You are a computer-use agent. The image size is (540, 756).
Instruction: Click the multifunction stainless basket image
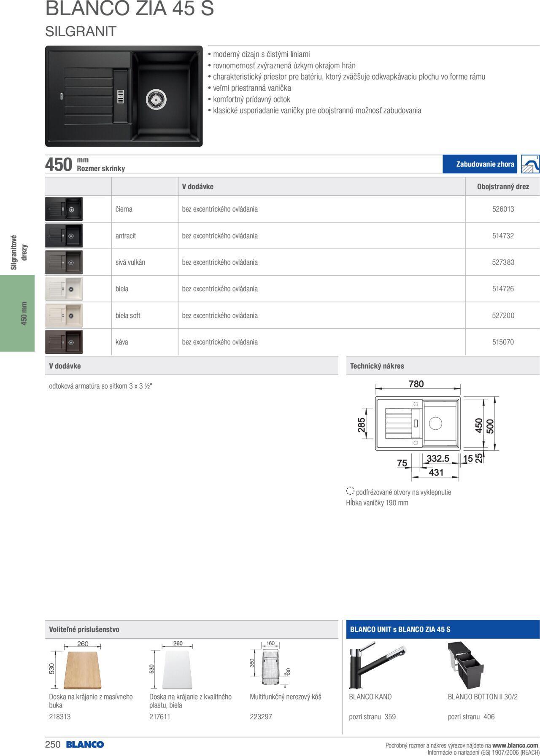270,666
